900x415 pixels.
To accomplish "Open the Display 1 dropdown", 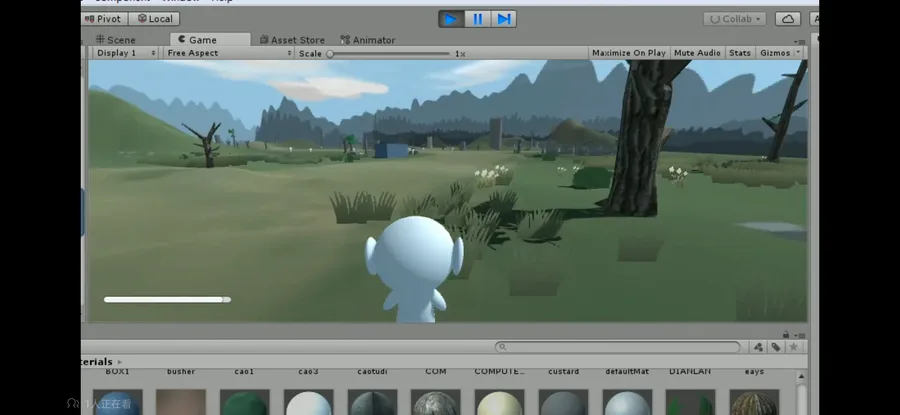I will click(x=125, y=53).
